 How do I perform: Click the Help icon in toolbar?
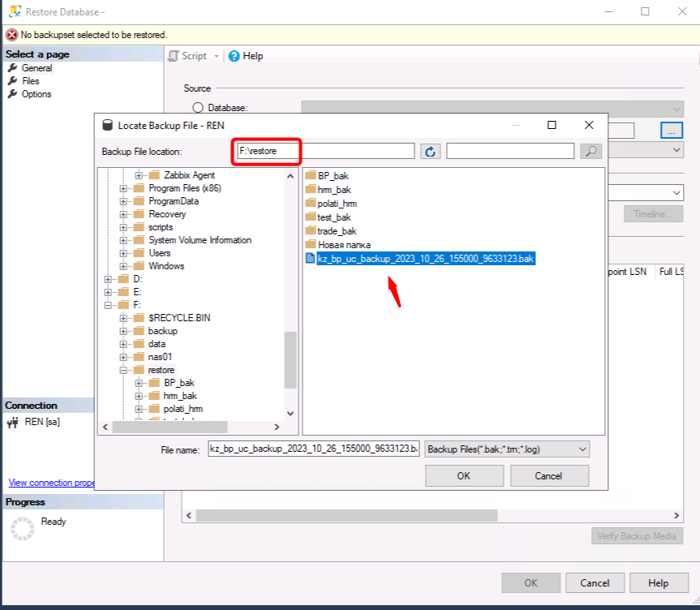click(234, 56)
